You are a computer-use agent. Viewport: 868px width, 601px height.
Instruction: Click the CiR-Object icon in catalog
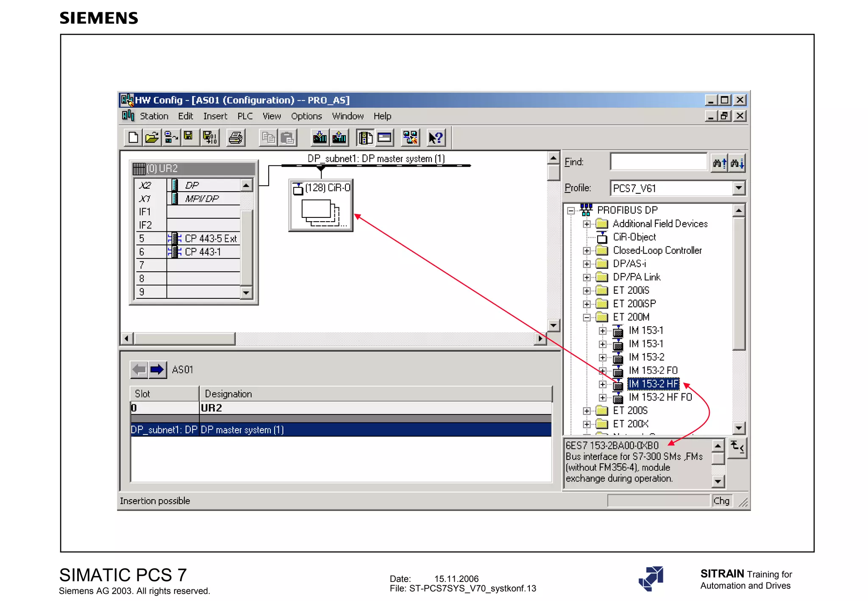click(602, 237)
